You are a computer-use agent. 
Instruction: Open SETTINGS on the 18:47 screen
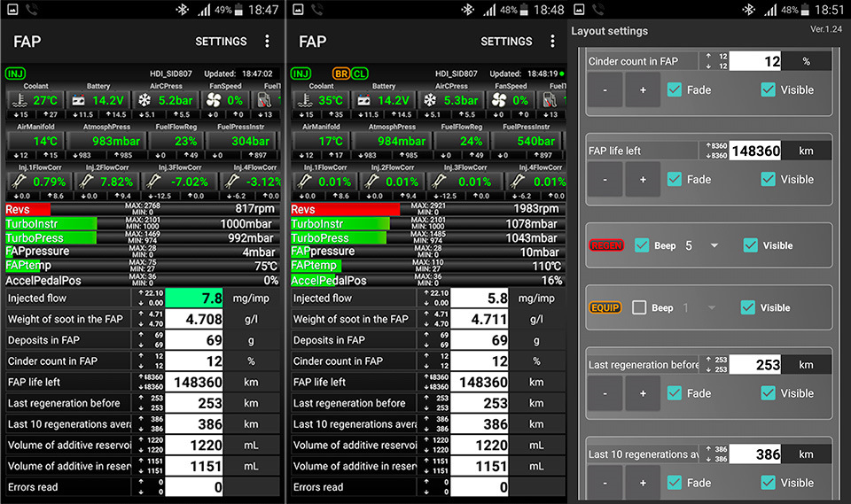coord(221,42)
